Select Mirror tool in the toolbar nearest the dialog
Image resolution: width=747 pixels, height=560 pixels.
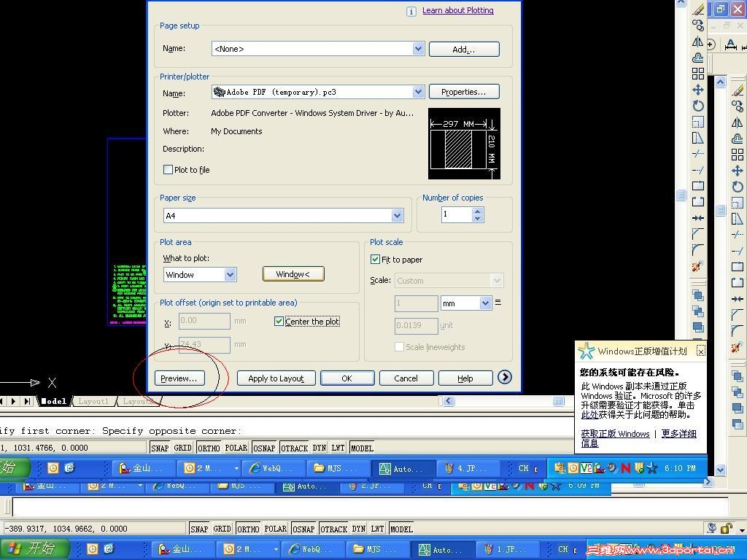pyautogui.click(x=698, y=42)
